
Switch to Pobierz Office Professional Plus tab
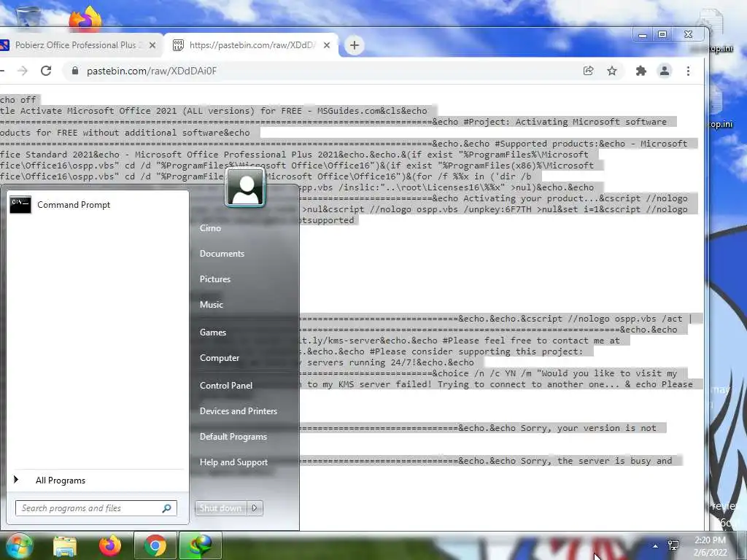[x=79, y=45]
